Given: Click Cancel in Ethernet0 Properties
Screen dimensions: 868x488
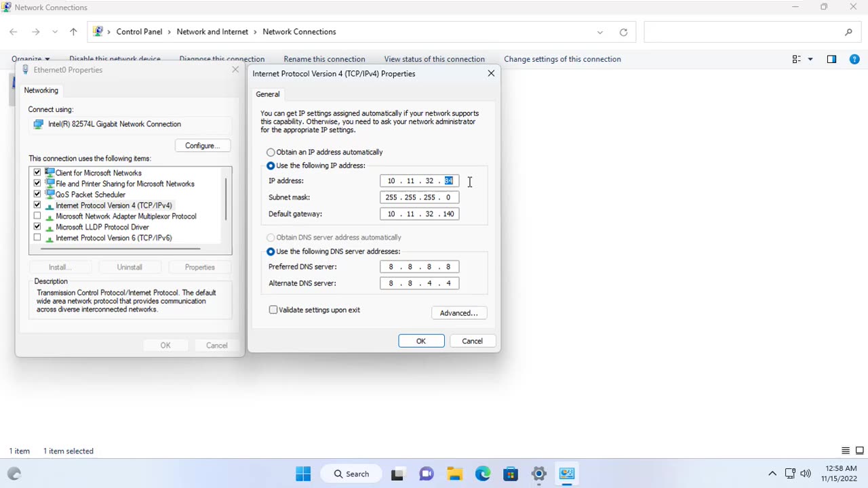Looking at the screenshot, I should (x=217, y=346).
